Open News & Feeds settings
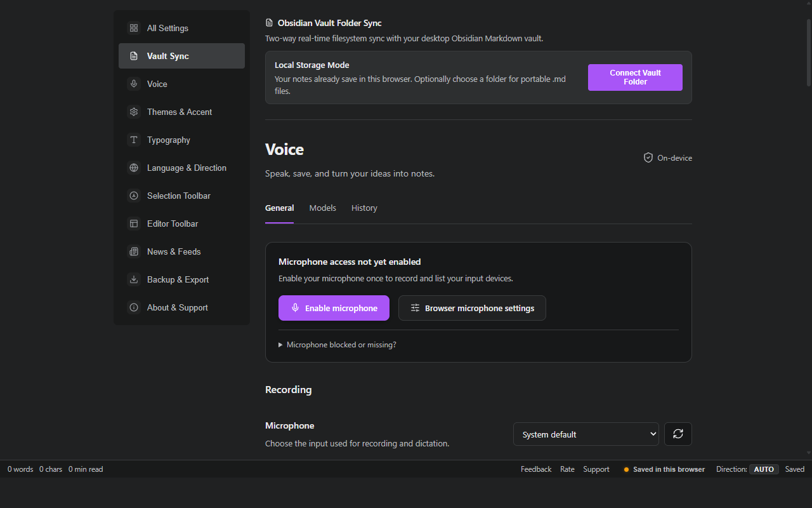 click(181, 251)
